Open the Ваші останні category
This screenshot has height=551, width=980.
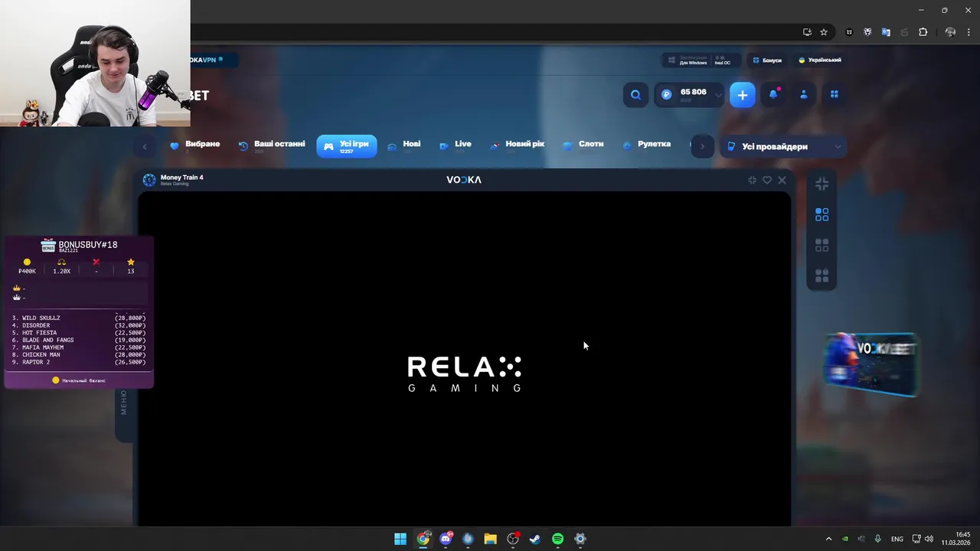(x=272, y=145)
